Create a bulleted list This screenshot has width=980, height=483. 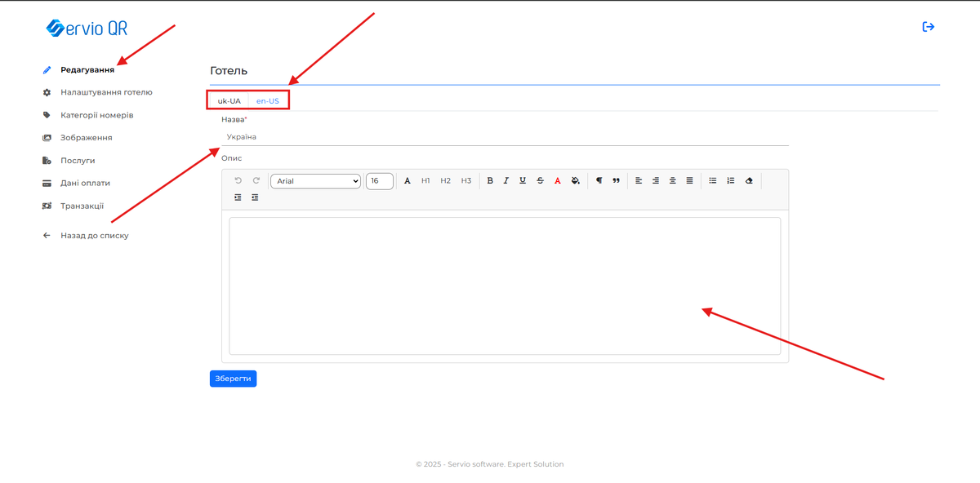coord(713,181)
